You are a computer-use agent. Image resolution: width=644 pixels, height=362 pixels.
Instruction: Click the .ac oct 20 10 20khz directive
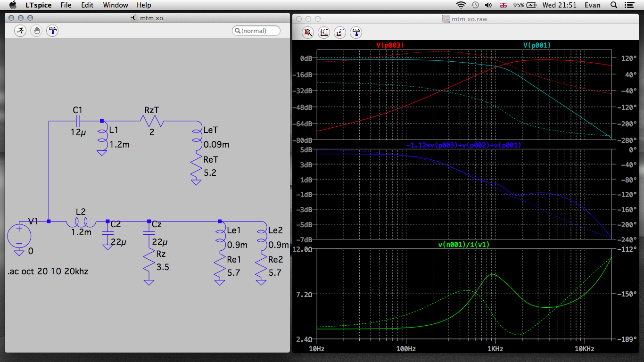[48, 271]
